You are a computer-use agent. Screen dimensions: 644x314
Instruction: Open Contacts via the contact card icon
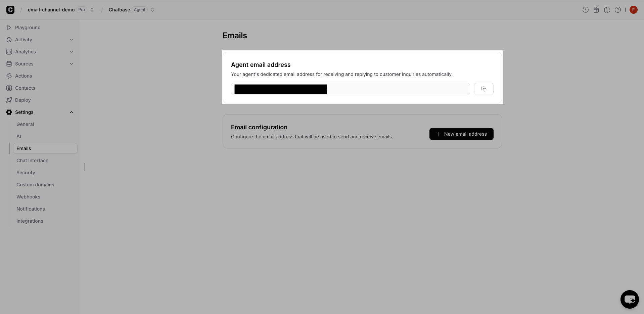(x=9, y=88)
